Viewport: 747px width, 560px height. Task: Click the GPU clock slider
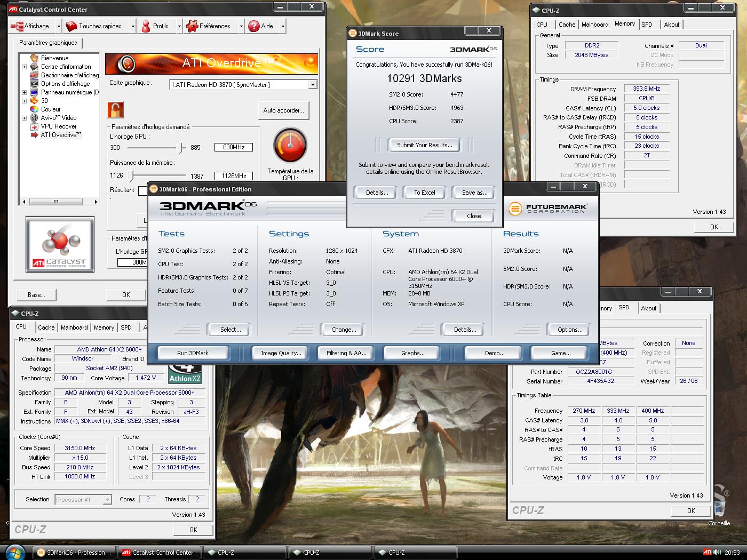coord(182,147)
